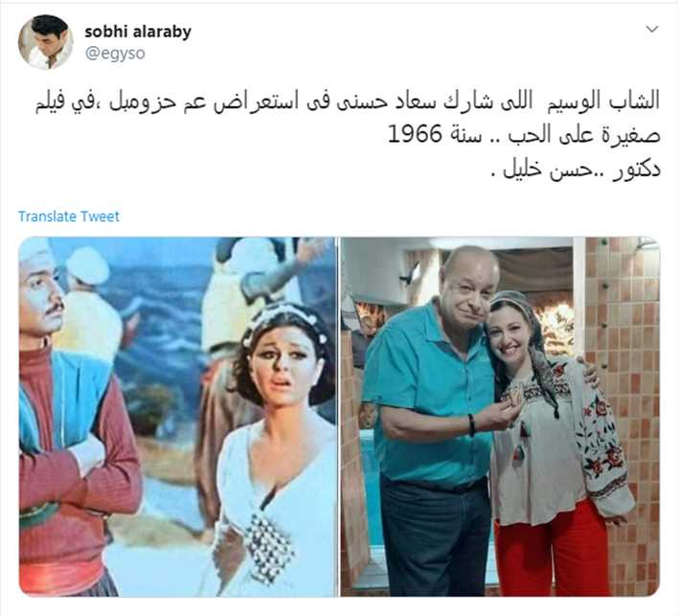Click the last tweet line ending with a period
Viewport: 680px width, 616px height.
575,169
